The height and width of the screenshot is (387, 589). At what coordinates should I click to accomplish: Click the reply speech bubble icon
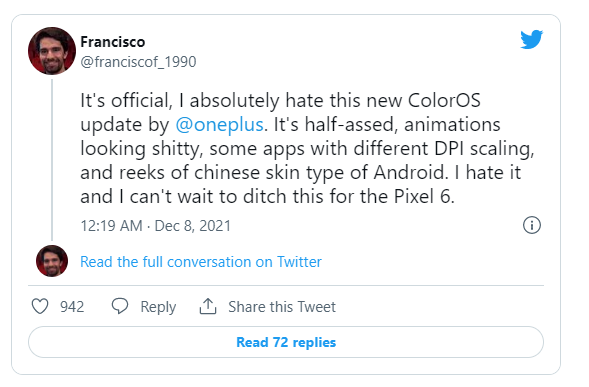click(x=120, y=306)
